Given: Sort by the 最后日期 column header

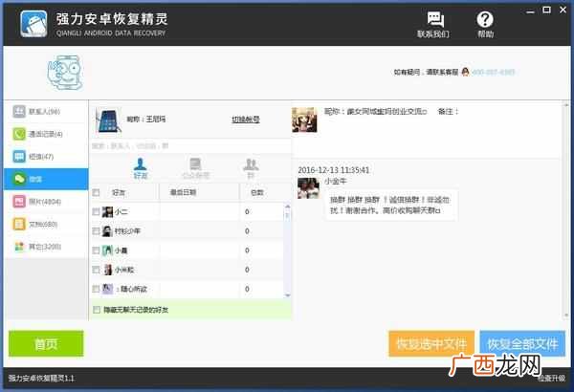Looking at the screenshot, I should [200, 192].
